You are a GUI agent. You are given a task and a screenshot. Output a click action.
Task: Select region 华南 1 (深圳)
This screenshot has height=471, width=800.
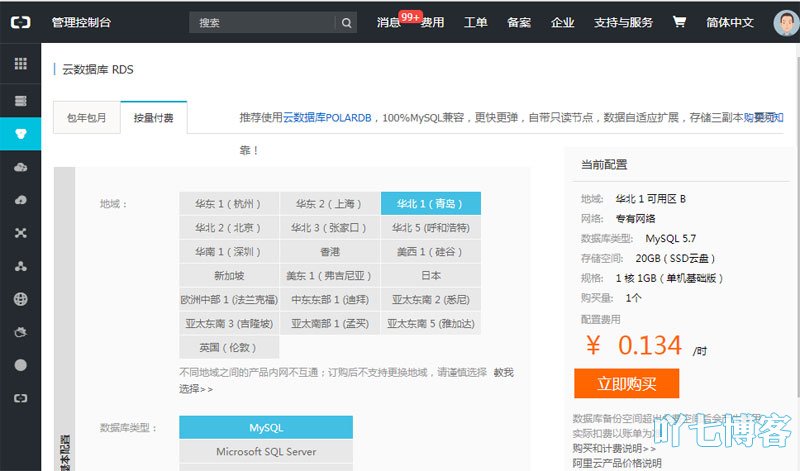[x=229, y=252]
